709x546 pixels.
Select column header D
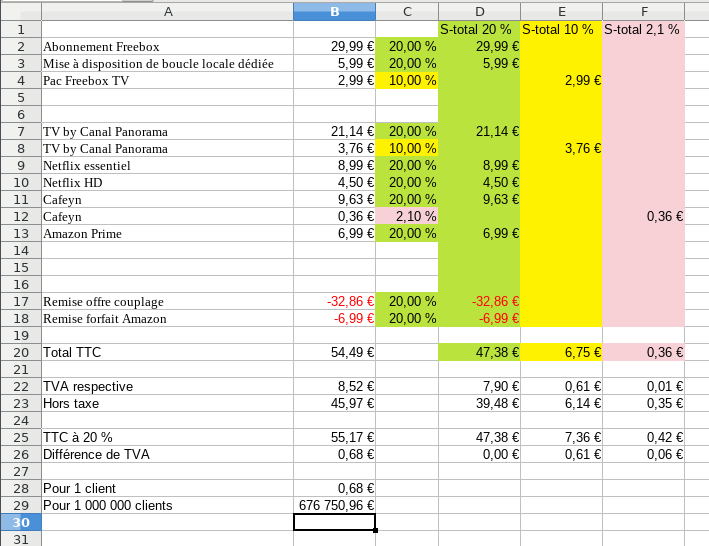[479, 12]
